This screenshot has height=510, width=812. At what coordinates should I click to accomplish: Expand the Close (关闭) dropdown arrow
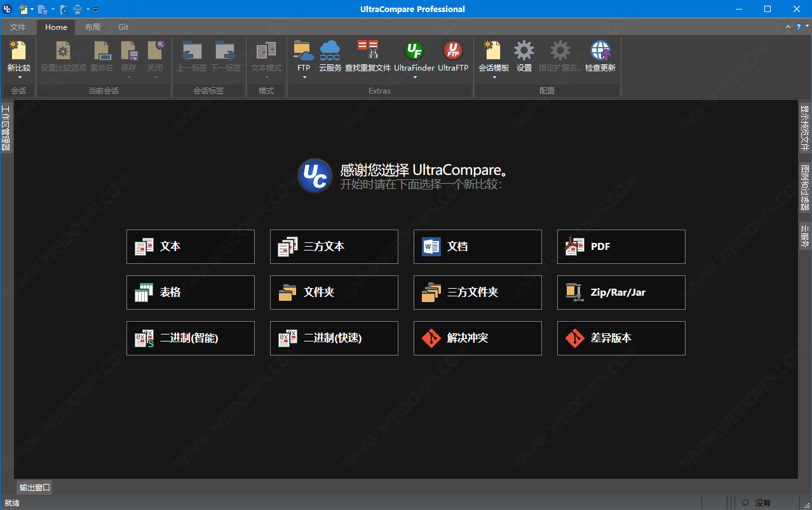pos(155,78)
